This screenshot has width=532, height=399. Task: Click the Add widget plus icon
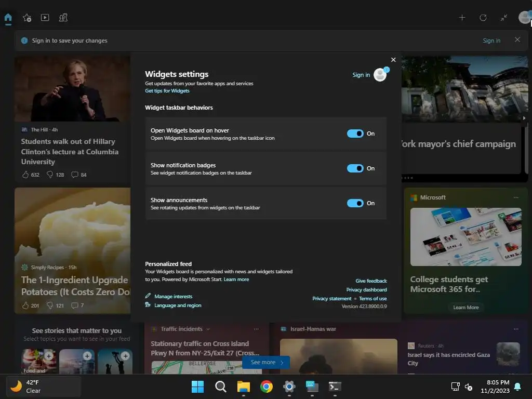[x=462, y=18]
